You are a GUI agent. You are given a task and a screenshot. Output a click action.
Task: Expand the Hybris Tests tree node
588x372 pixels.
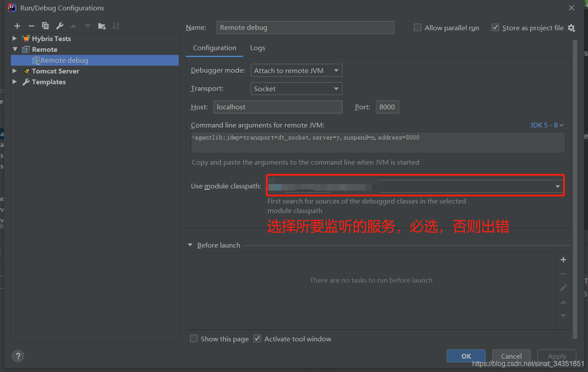point(15,38)
